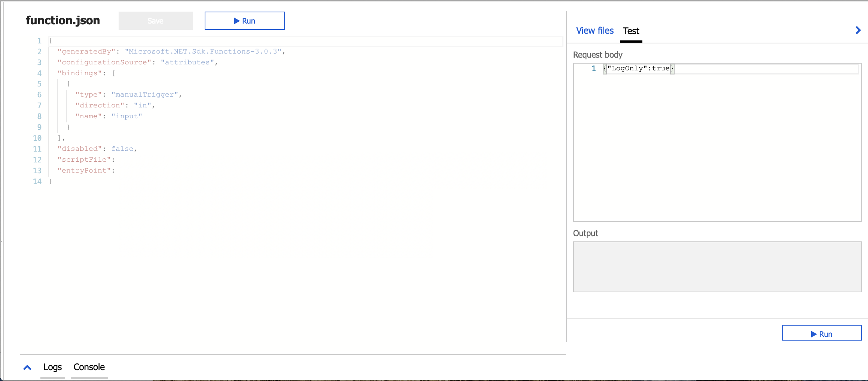Open the Console tab
868x381 pixels.
(x=89, y=367)
